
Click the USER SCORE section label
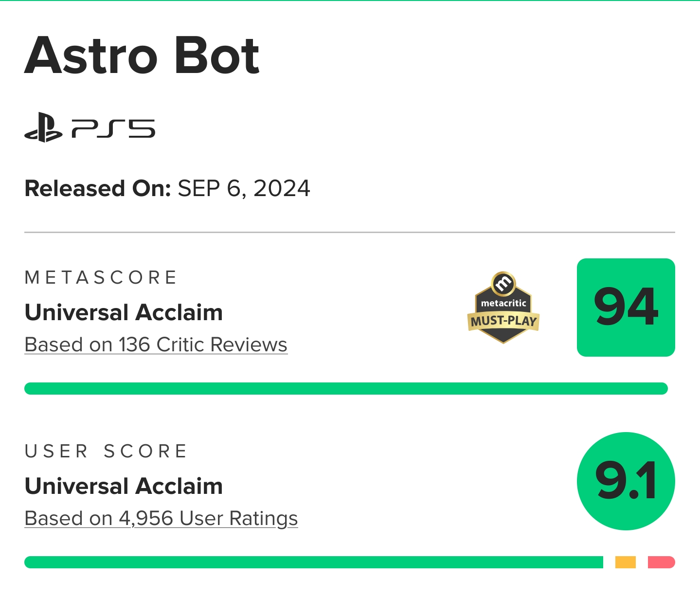click(106, 452)
